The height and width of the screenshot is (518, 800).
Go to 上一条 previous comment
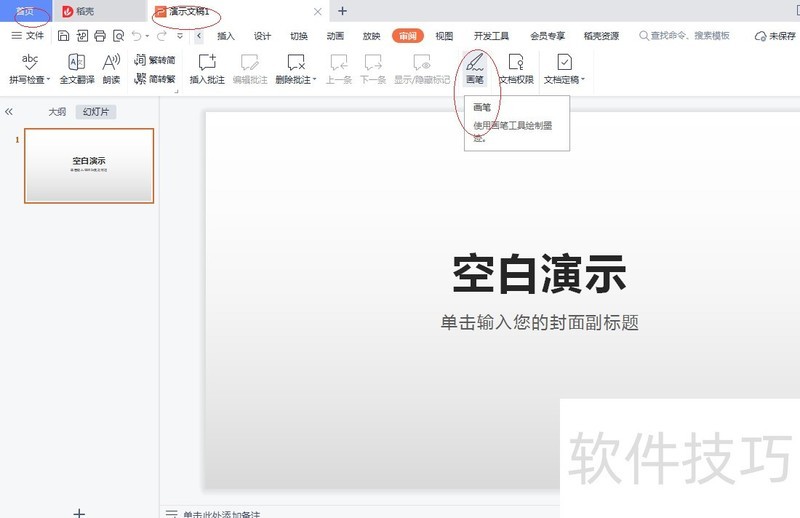pos(339,68)
